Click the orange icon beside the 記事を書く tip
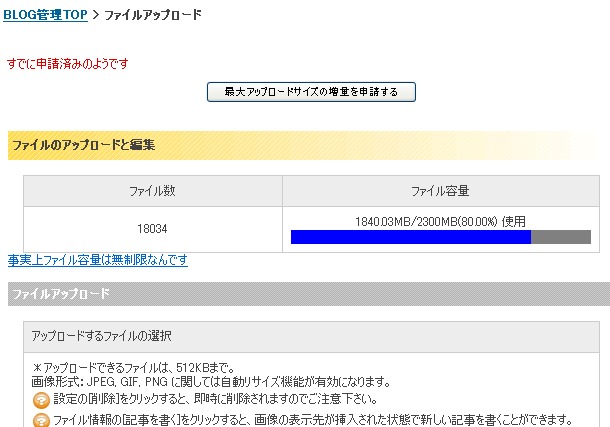This screenshot has height=427, width=610. pos(40,420)
